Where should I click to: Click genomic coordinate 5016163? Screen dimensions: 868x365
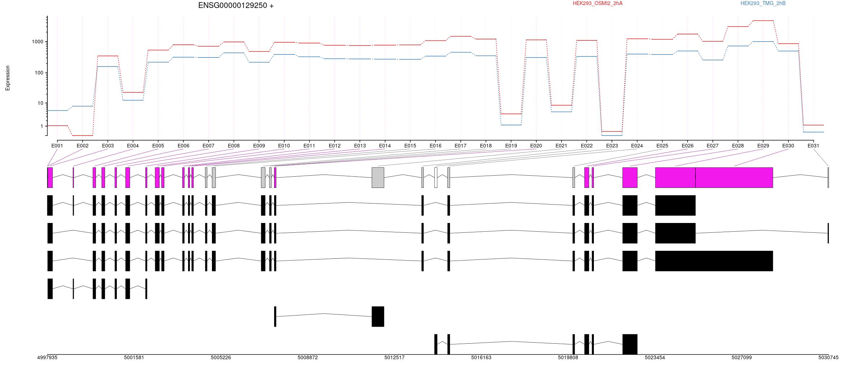pos(481,358)
